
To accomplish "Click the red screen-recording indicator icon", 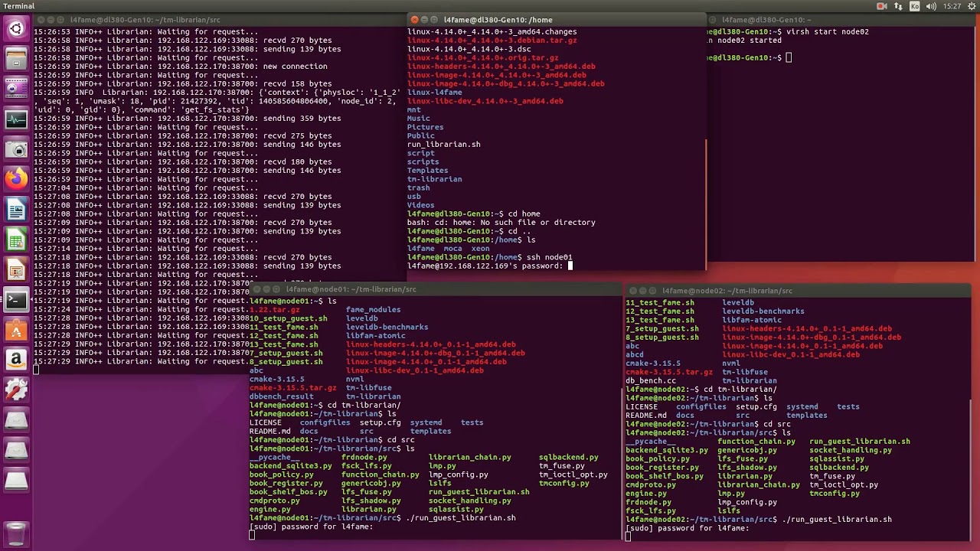I will (x=881, y=6).
